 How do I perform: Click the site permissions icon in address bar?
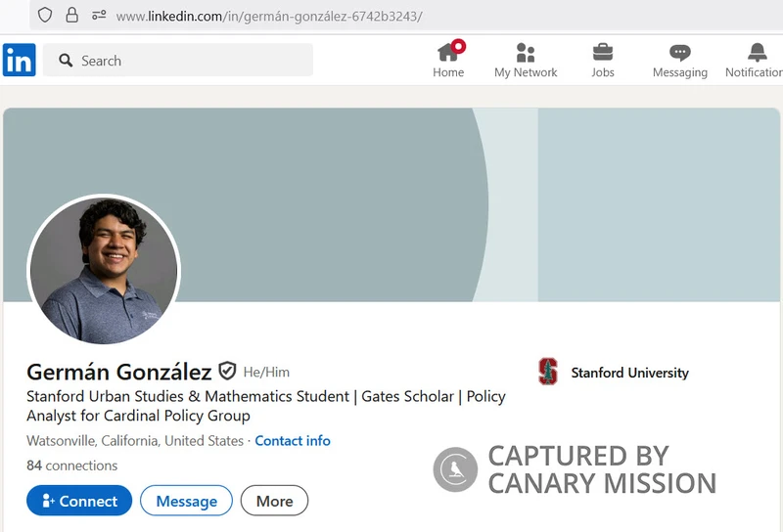click(x=99, y=15)
